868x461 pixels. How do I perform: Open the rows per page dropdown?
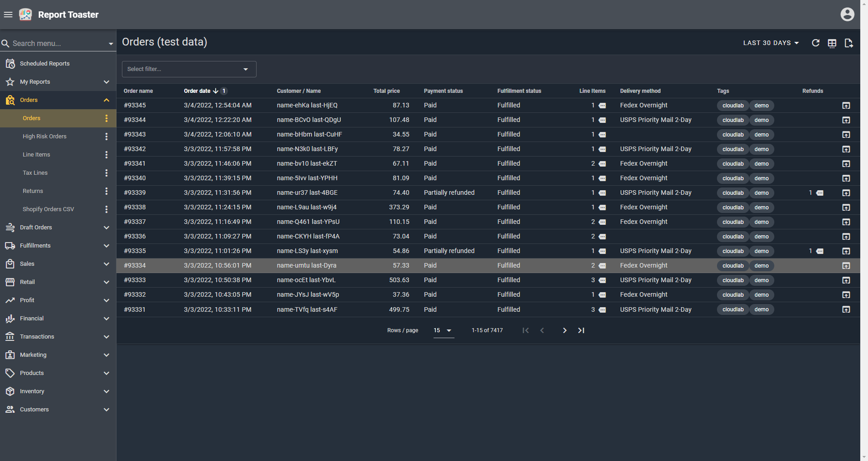(x=443, y=330)
